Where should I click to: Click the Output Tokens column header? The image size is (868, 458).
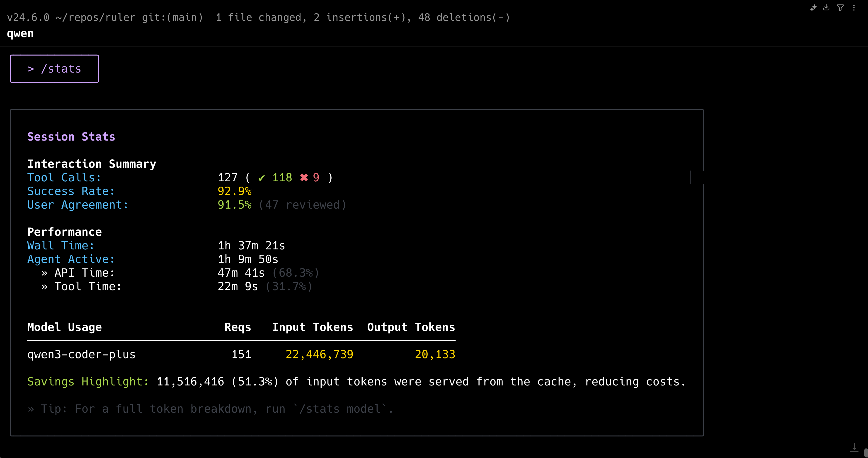411,327
